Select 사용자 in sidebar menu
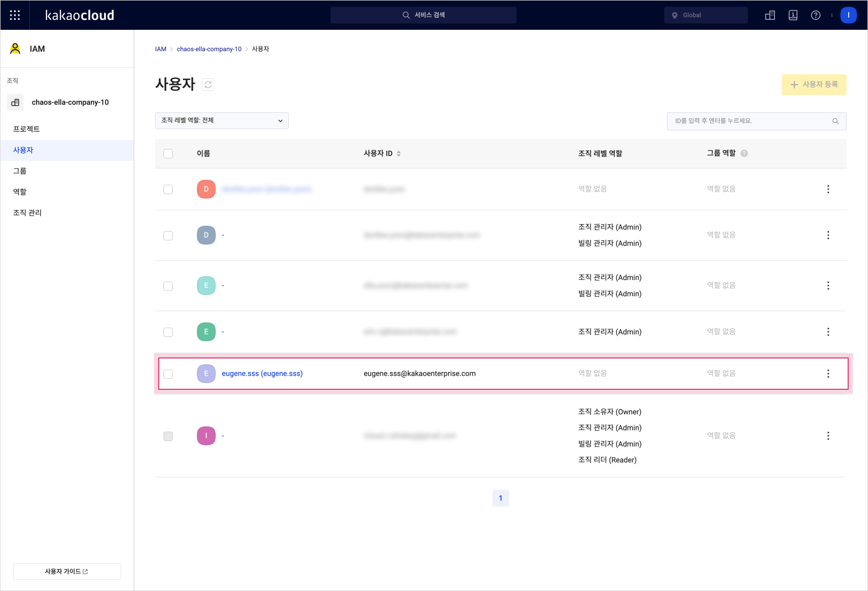The image size is (868, 591). pyautogui.click(x=67, y=150)
